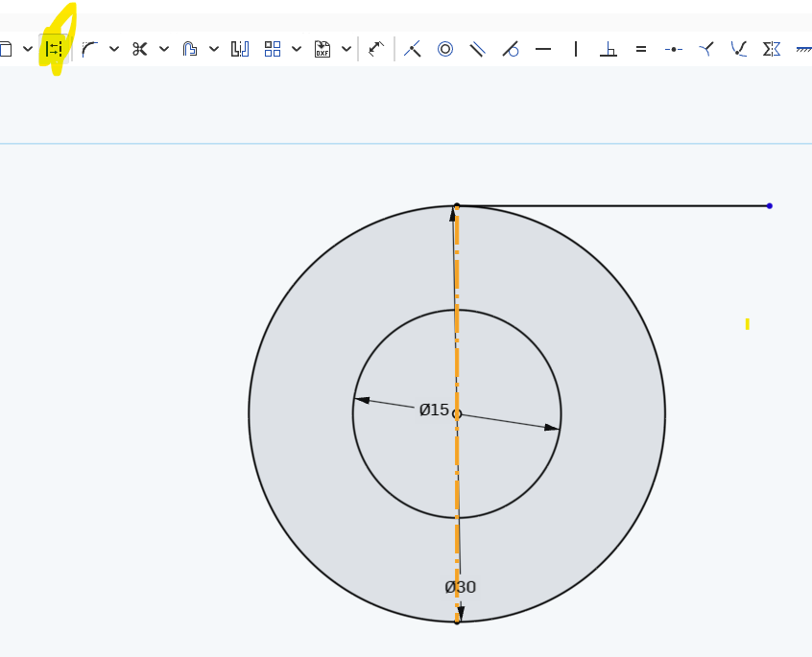812x657 pixels.
Task: Expand the Trim tool dropdown arrow
Action: [x=164, y=49]
